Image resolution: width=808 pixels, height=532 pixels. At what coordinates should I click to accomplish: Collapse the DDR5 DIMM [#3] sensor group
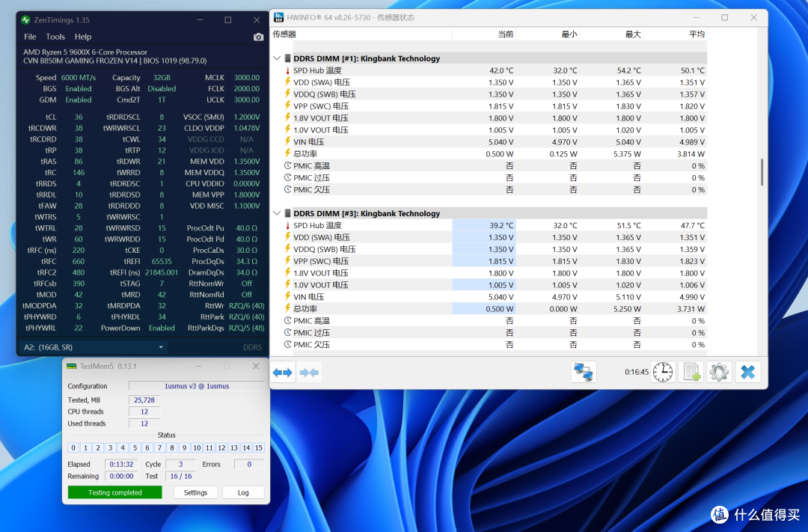tap(277, 213)
